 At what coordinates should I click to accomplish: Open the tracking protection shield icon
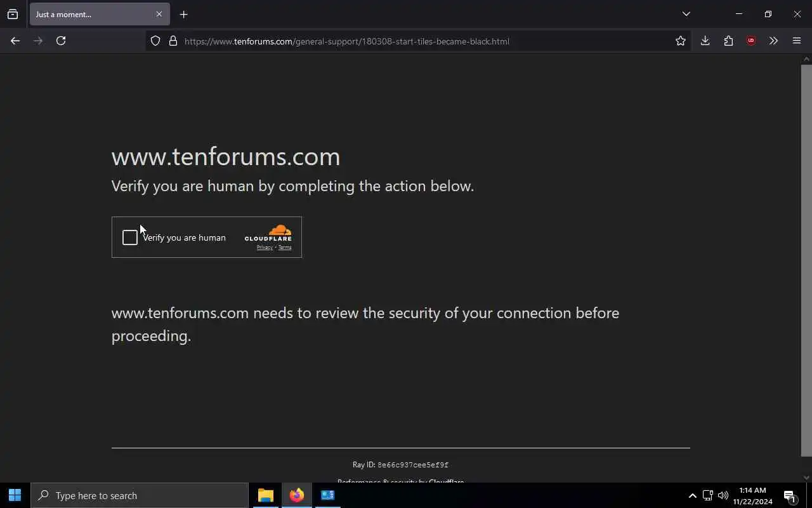155,41
